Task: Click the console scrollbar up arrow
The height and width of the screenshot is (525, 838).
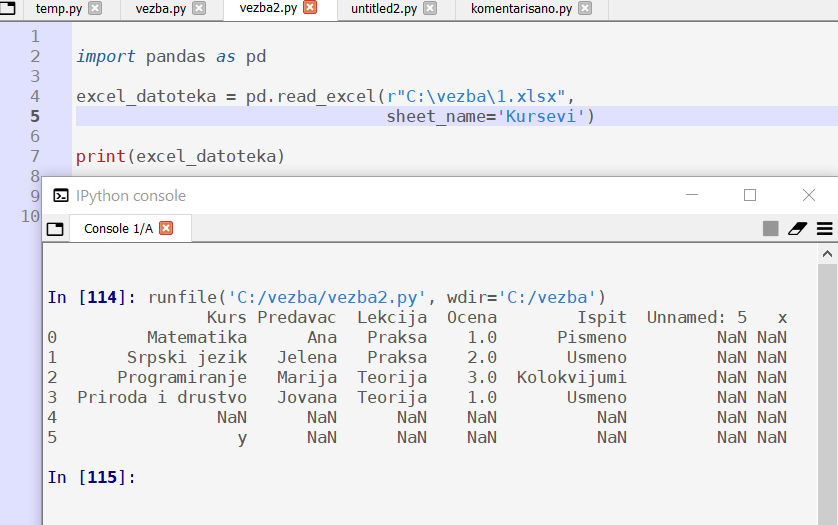Action: point(827,254)
